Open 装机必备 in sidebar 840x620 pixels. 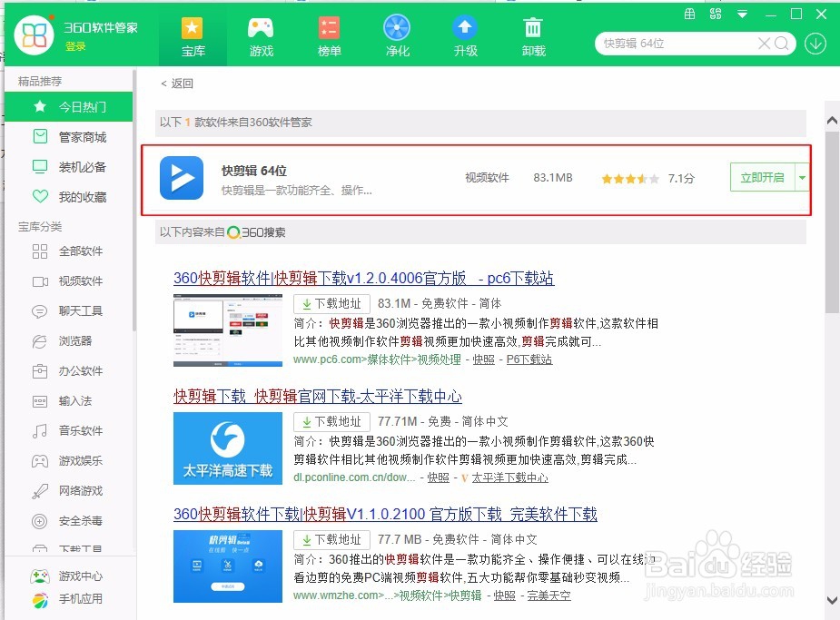(x=69, y=167)
